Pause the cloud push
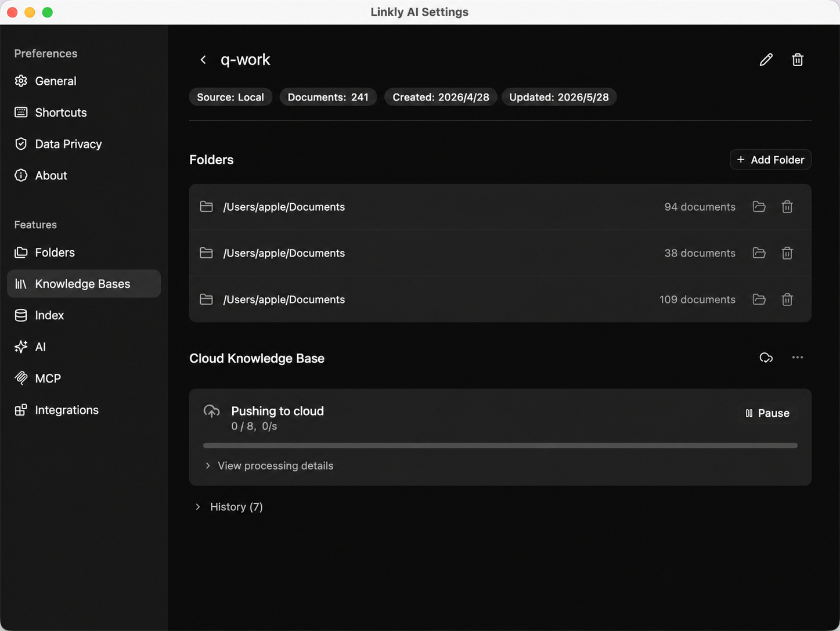Image resolution: width=840 pixels, height=631 pixels. [x=767, y=413]
